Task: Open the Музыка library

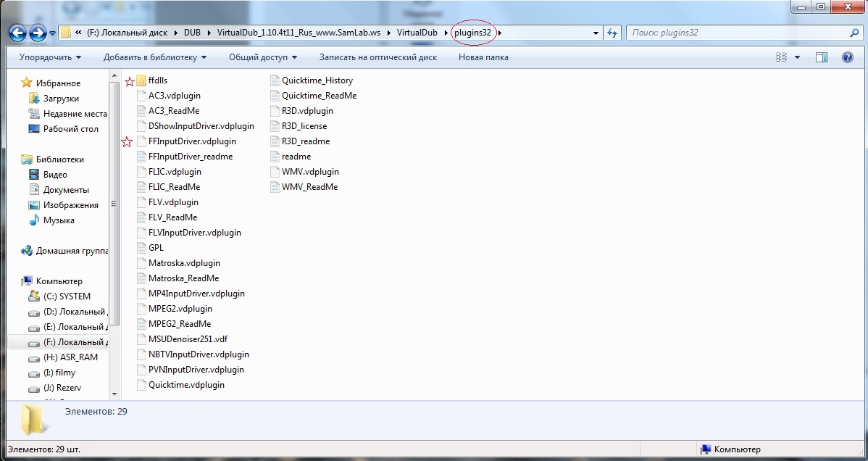Action: click(x=59, y=220)
